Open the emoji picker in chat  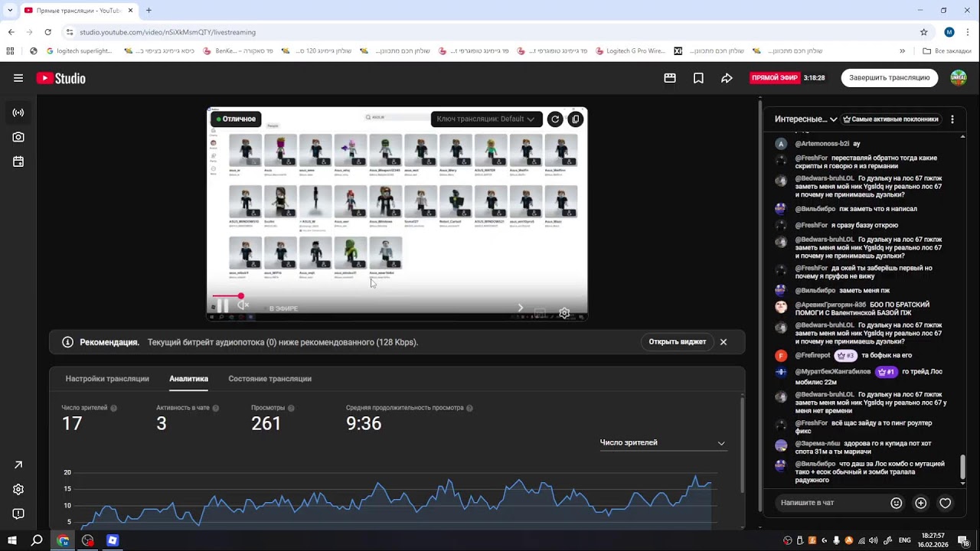pyautogui.click(x=897, y=503)
